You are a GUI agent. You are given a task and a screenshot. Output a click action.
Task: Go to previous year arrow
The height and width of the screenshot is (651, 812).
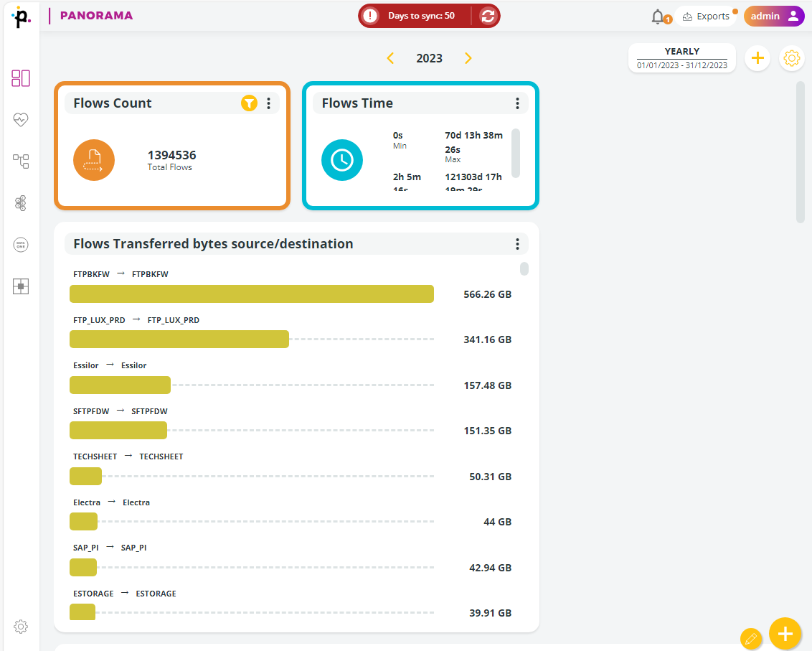(390, 58)
